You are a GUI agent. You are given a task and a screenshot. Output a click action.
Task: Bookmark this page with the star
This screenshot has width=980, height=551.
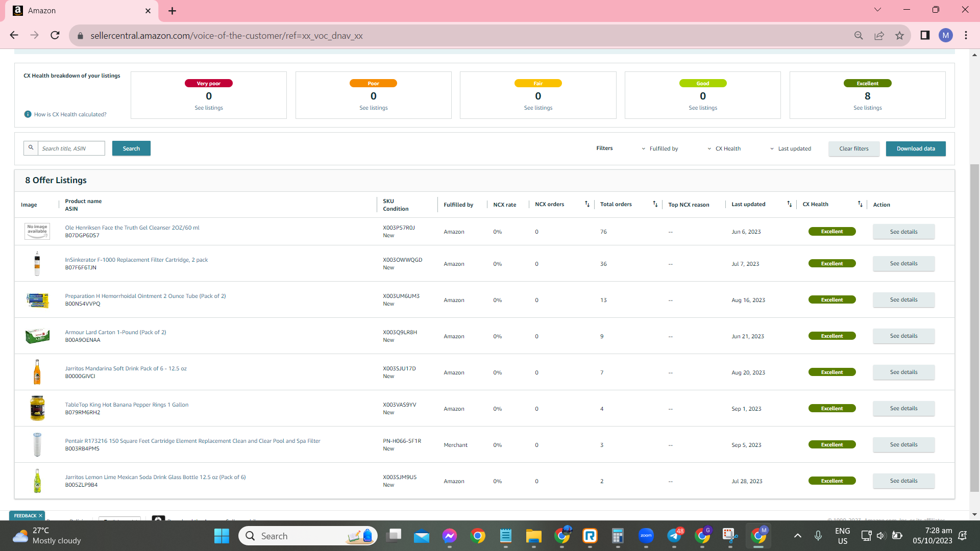tap(899, 35)
